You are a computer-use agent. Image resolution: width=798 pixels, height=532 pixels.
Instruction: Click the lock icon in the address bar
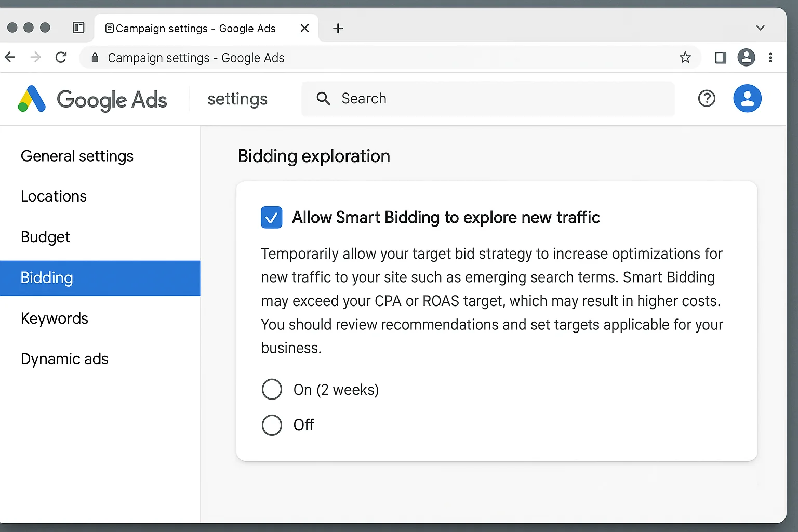coord(94,58)
